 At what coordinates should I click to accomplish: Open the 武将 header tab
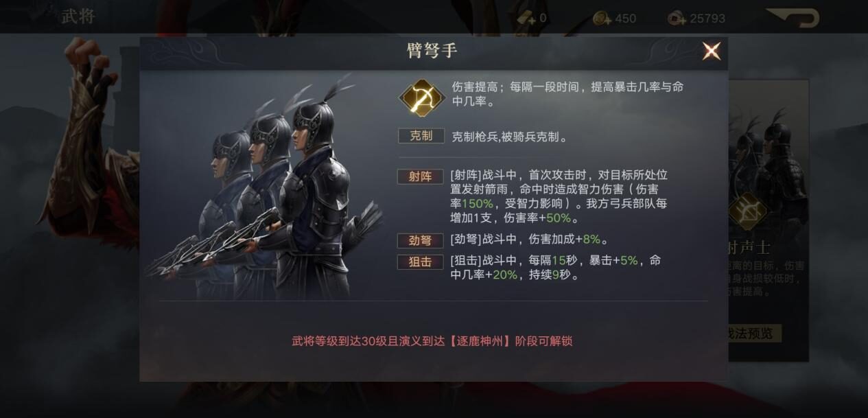tap(78, 16)
